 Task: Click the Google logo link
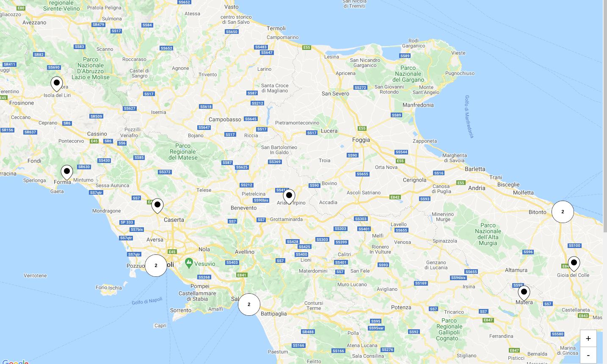[x=15, y=362]
